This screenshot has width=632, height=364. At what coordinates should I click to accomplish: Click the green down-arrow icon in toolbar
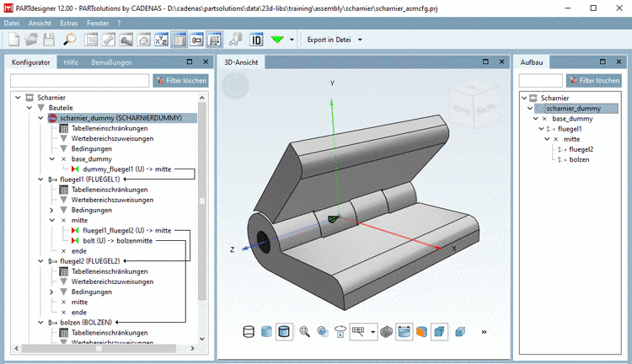pos(277,40)
